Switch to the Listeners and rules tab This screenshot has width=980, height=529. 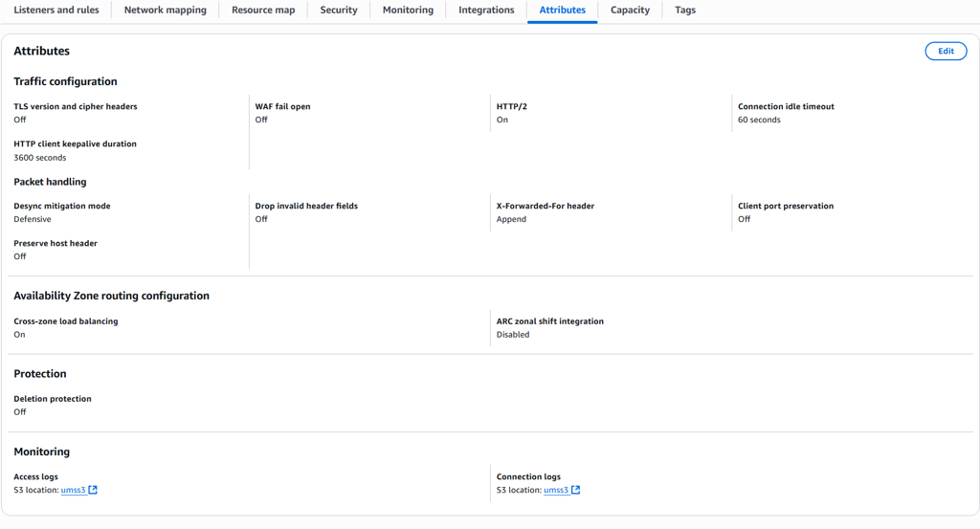click(x=56, y=11)
